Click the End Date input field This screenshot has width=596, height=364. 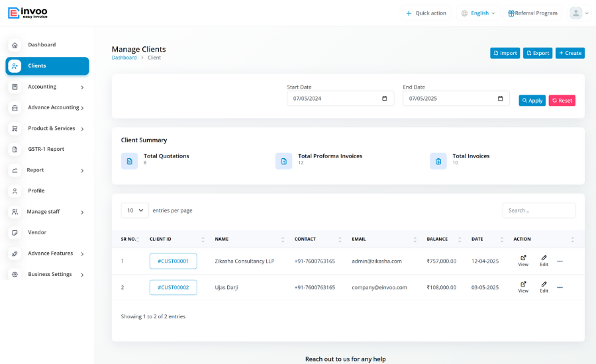coord(456,99)
